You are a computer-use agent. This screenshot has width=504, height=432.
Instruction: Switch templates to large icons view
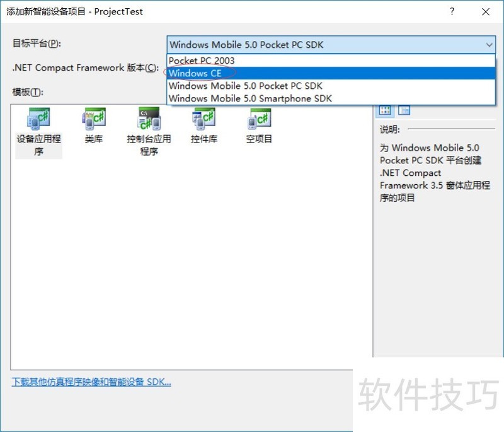(385, 109)
